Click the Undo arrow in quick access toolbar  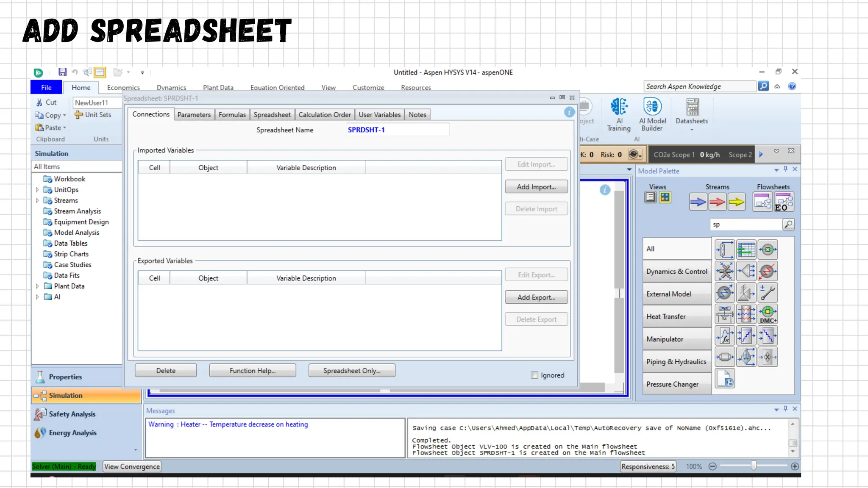pyautogui.click(x=75, y=72)
